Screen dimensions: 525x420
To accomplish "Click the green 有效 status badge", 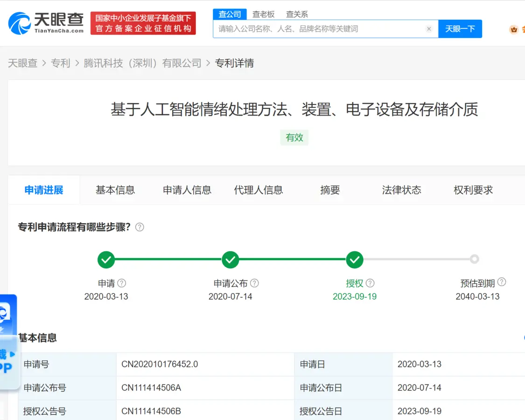I will (294, 137).
